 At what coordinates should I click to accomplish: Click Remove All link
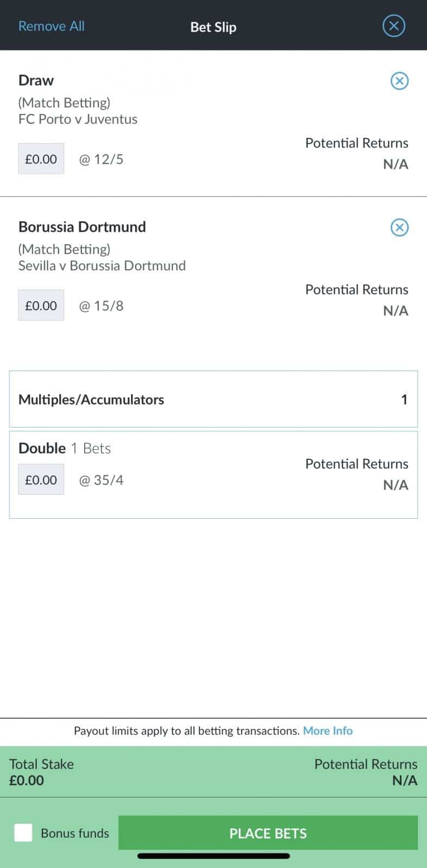tap(52, 26)
